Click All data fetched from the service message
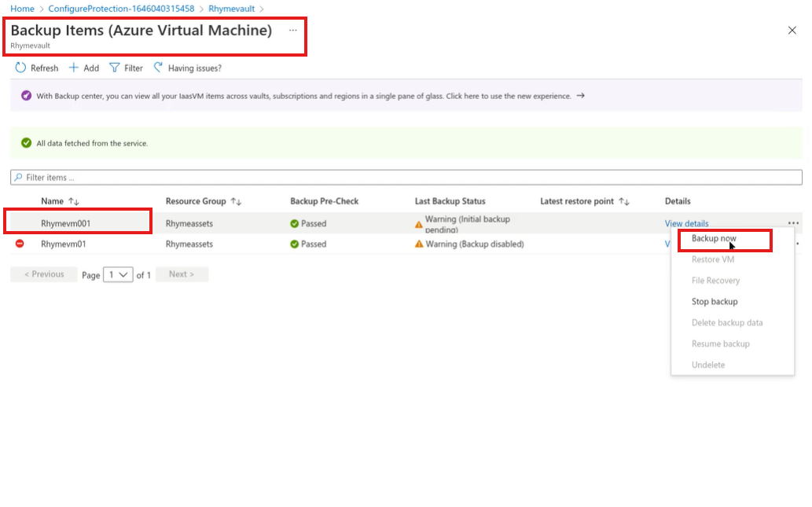812x507 pixels. tap(92, 143)
